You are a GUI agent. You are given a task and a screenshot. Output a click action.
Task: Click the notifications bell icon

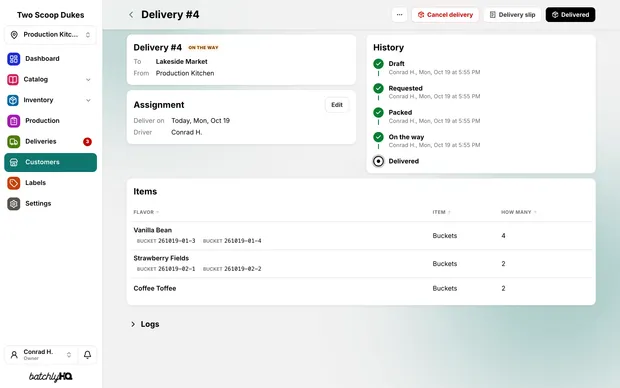[x=87, y=355]
